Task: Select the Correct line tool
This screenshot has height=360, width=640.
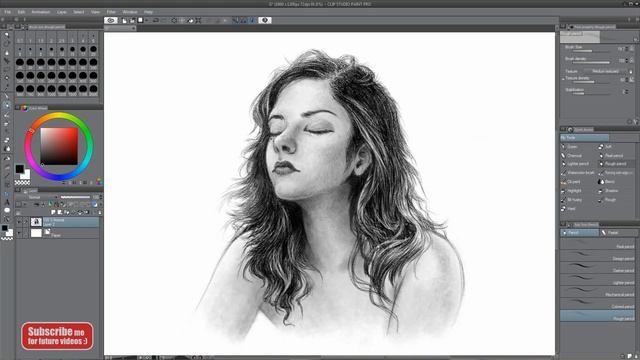Action: [x=7, y=219]
